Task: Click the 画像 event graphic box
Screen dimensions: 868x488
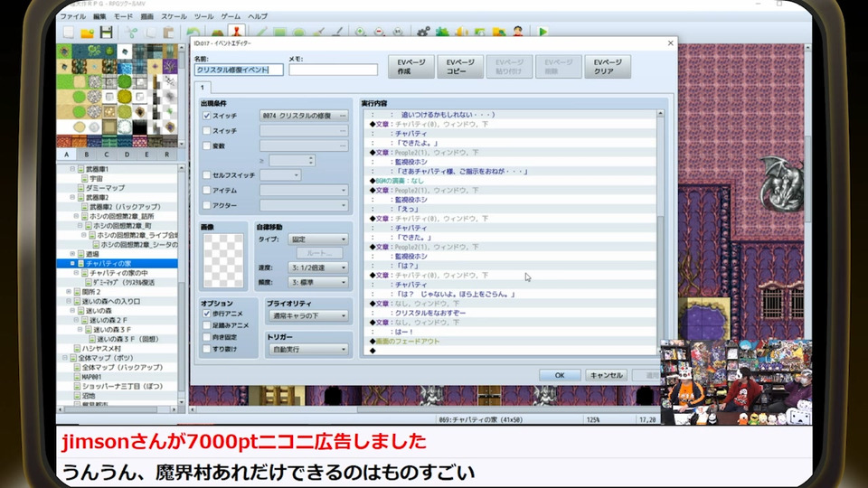Action: pyautogui.click(x=223, y=260)
